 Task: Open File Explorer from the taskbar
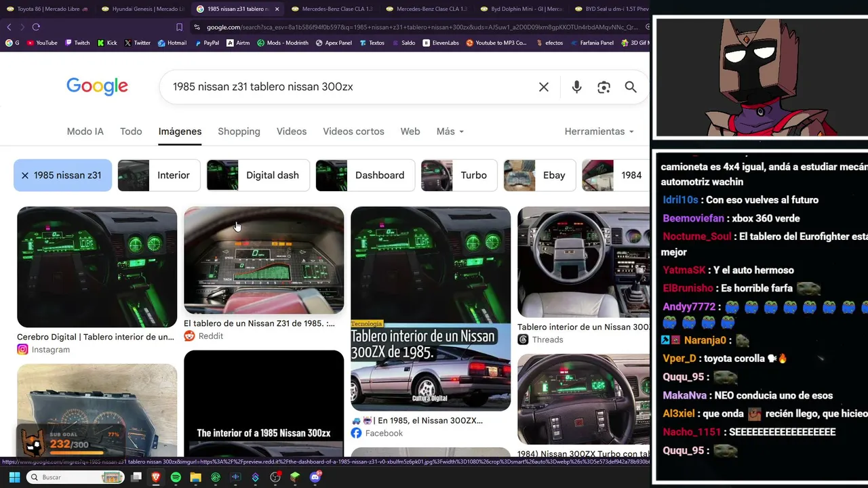pyautogui.click(x=195, y=477)
